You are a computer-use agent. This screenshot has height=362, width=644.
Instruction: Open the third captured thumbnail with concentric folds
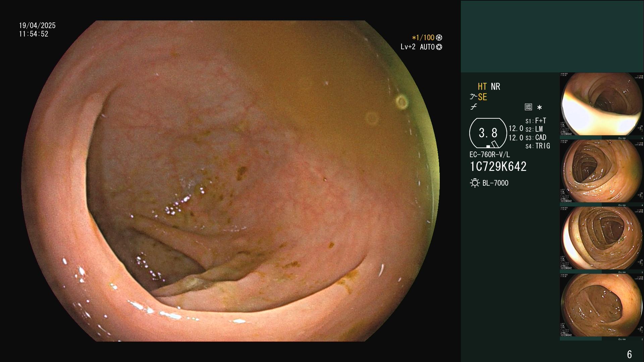pyautogui.click(x=602, y=238)
